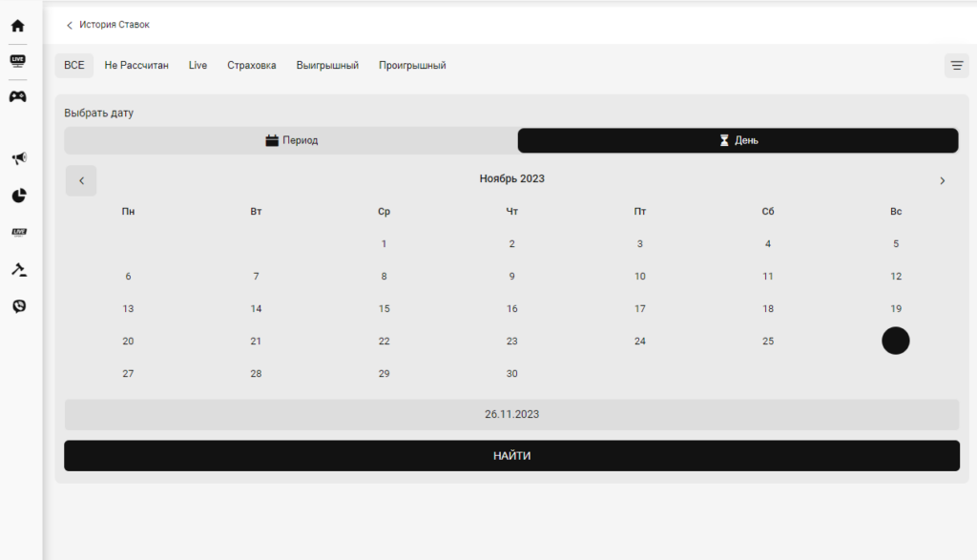Go to next month in calendar

(x=942, y=180)
